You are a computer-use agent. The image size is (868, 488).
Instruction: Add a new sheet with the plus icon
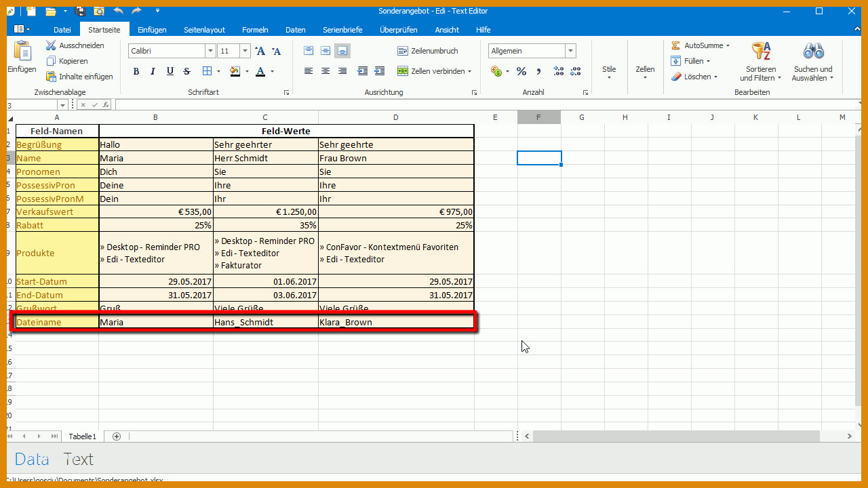pyautogui.click(x=117, y=436)
